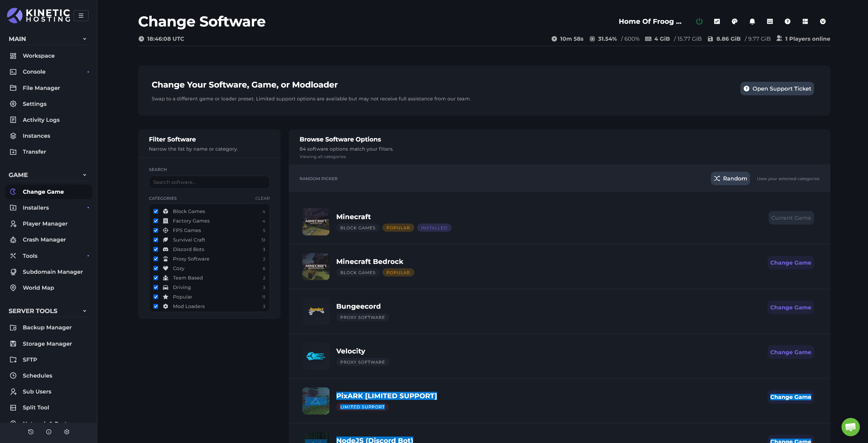Focus the Search software field
Image resolution: width=868 pixels, height=443 pixels.
(209, 182)
